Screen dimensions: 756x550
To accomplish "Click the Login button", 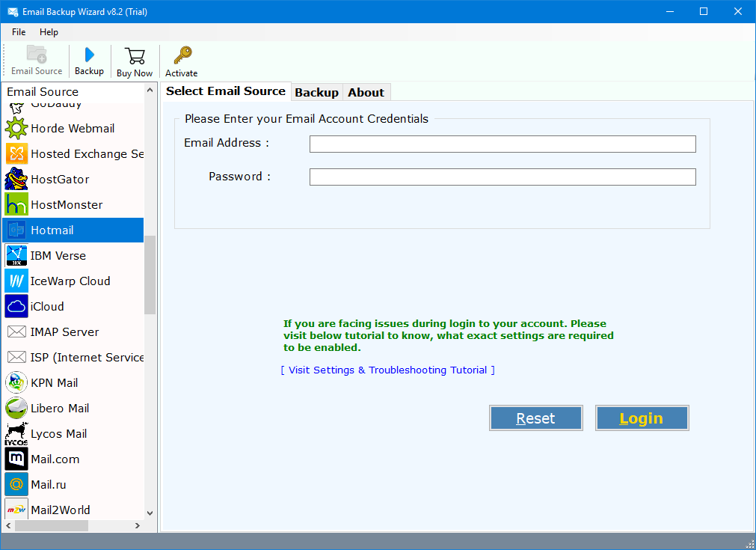I will (x=642, y=418).
